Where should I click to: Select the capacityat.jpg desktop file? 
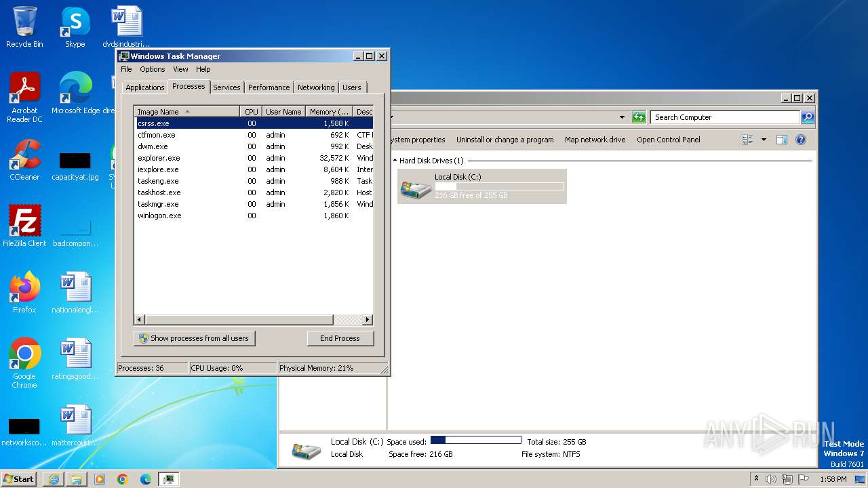click(x=75, y=165)
